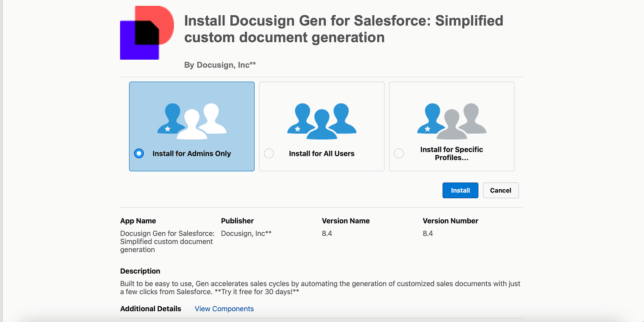Click the Install button
The image size is (644, 322).
pos(460,190)
